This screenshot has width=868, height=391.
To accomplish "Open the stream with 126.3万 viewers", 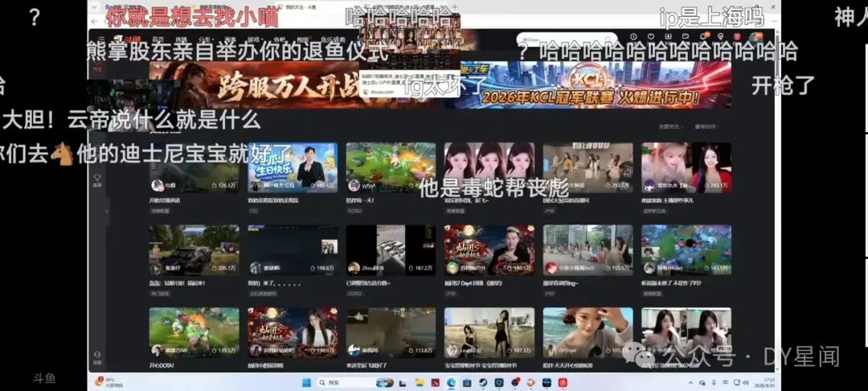I will [x=194, y=167].
